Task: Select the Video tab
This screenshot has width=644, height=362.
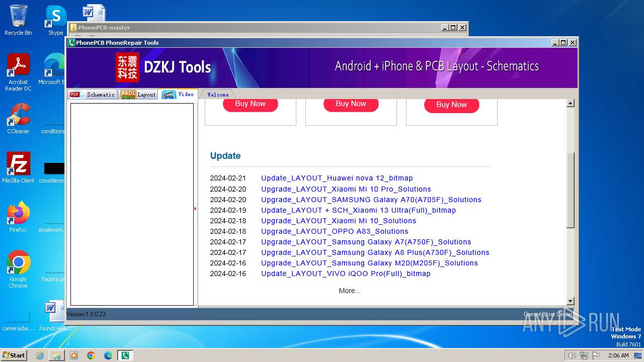Action: click(178, 94)
